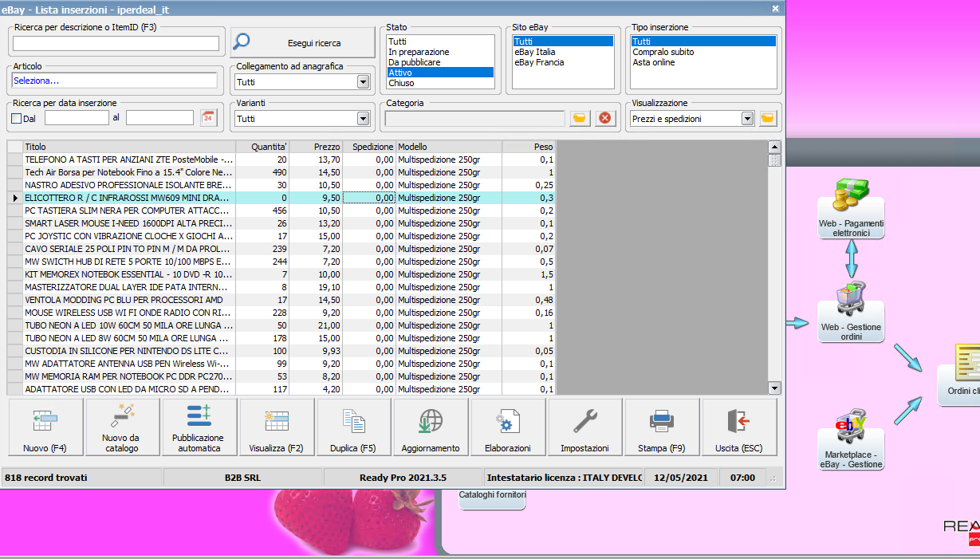Select Asta online in the Tipo inserzione list
Viewport: 980px width, 559px height.
[x=703, y=62]
